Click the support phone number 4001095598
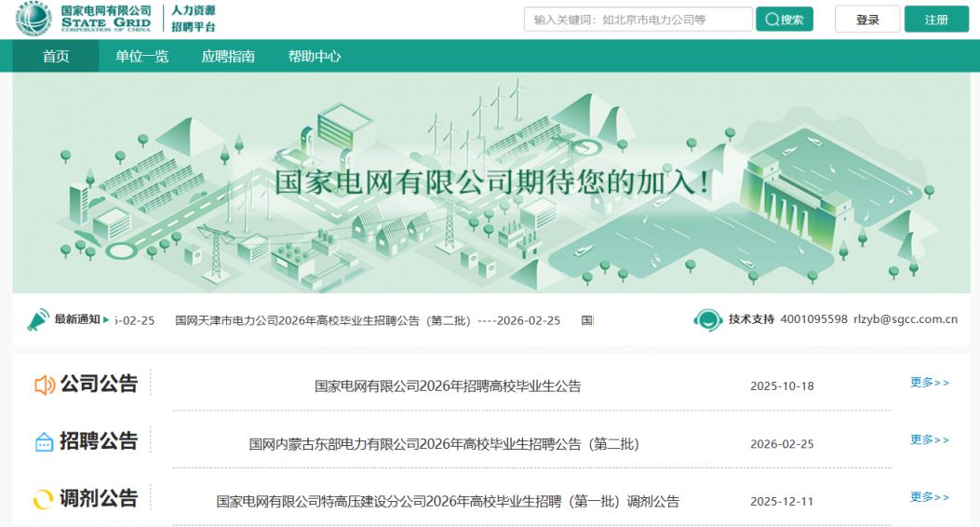 tap(813, 319)
